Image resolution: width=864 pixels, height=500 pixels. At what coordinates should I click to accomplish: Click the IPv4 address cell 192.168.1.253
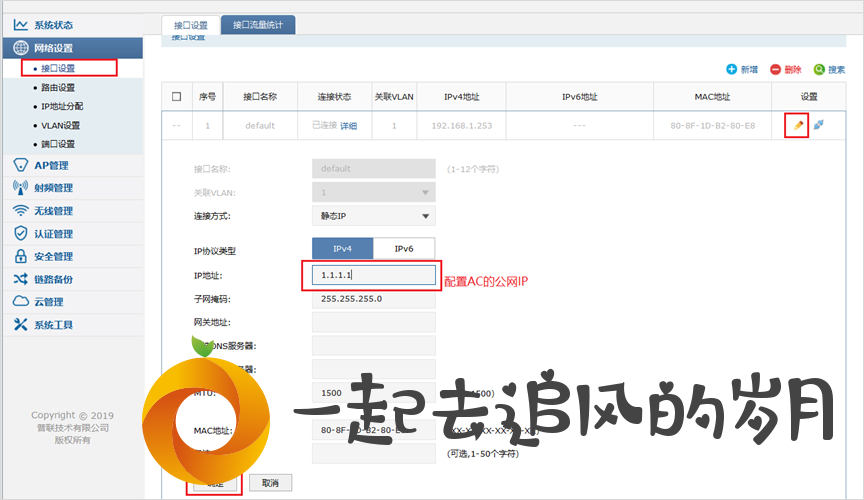462,126
